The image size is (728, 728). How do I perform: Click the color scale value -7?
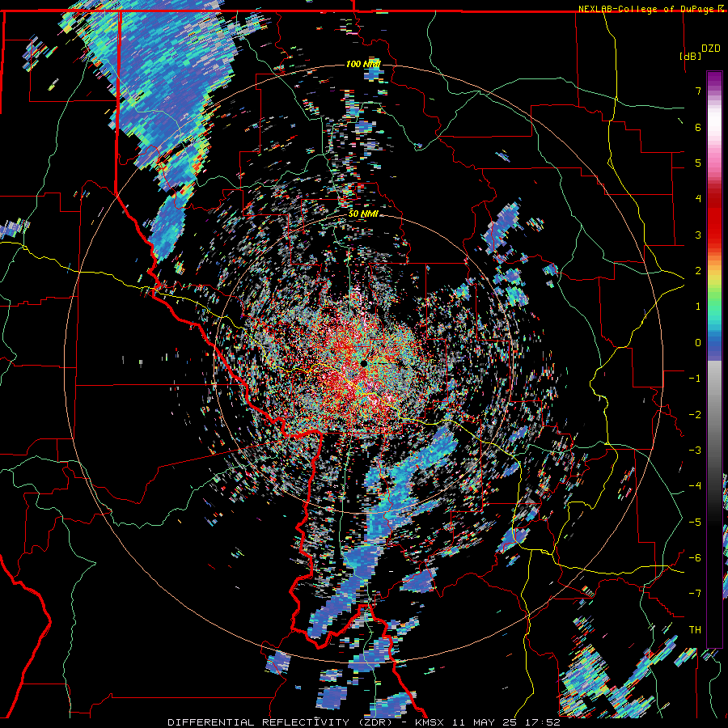(x=695, y=594)
